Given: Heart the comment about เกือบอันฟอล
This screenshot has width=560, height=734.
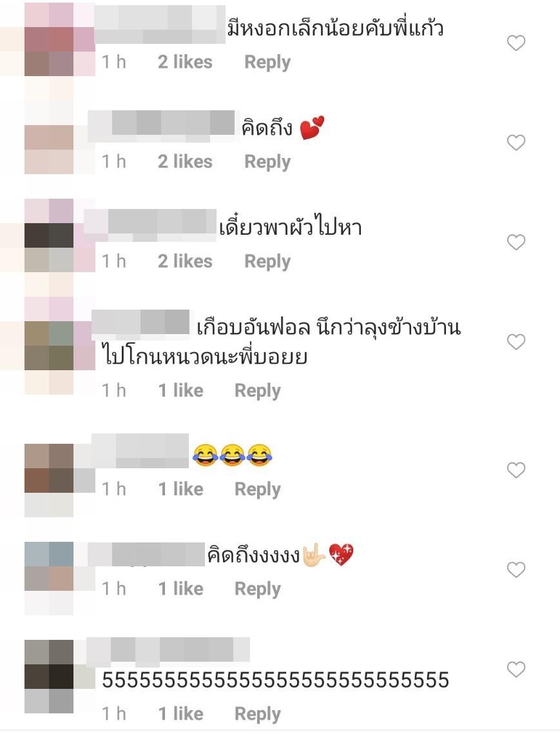Looking at the screenshot, I should click(516, 342).
